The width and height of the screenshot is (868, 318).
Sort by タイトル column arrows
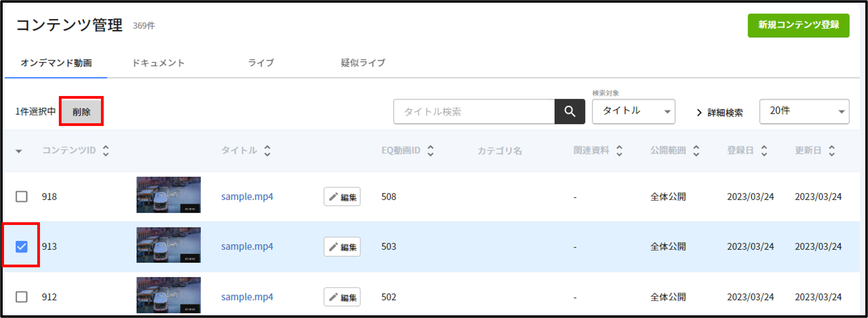click(267, 151)
